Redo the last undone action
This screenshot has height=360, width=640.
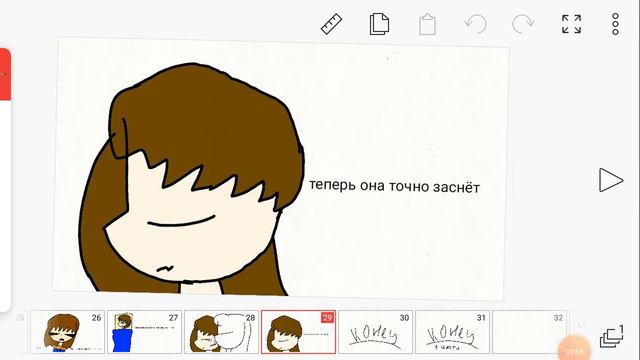523,24
